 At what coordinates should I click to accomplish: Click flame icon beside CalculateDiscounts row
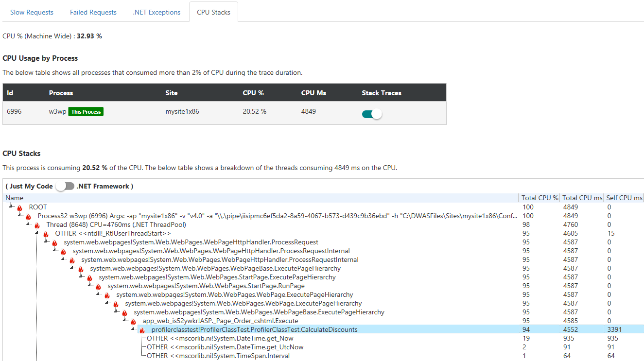(142, 330)
